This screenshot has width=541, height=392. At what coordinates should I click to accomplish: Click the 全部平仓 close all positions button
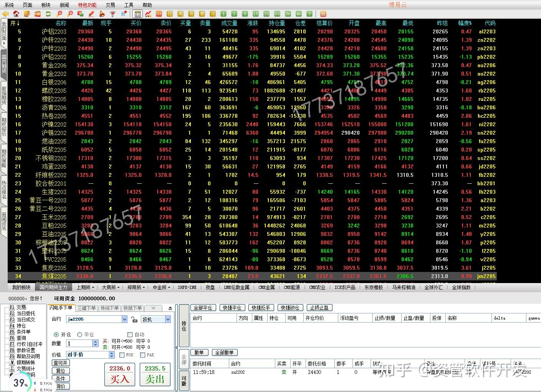point(203,308)
